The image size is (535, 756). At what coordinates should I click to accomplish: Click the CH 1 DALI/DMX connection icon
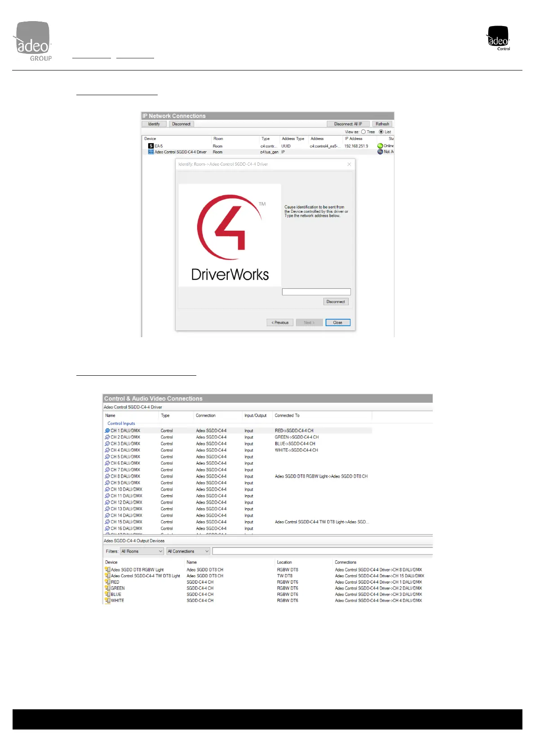107,431
